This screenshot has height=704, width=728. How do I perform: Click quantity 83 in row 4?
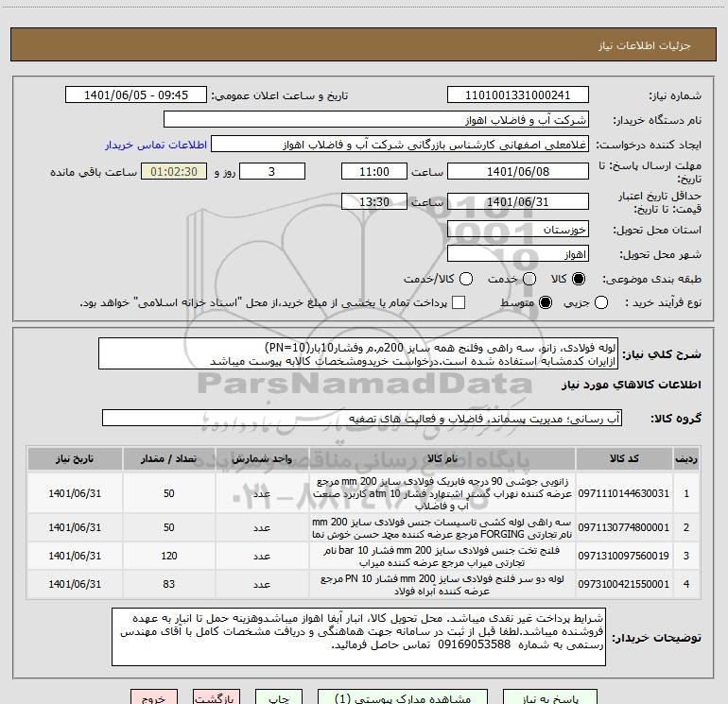pos(168,584)
